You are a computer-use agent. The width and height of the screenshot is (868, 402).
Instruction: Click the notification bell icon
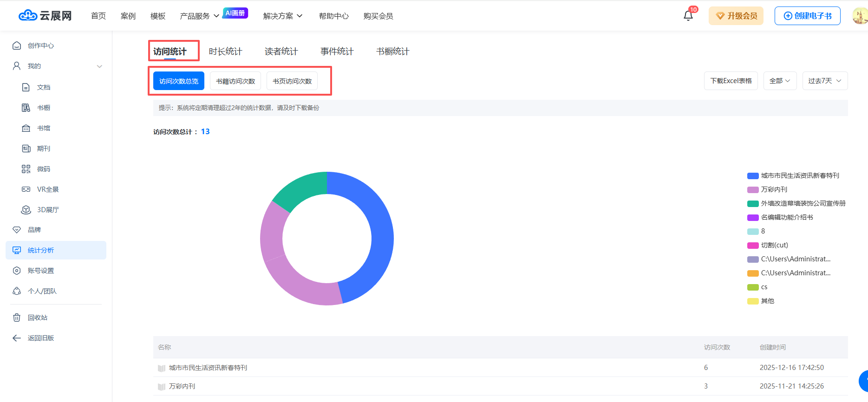[688, 16]
